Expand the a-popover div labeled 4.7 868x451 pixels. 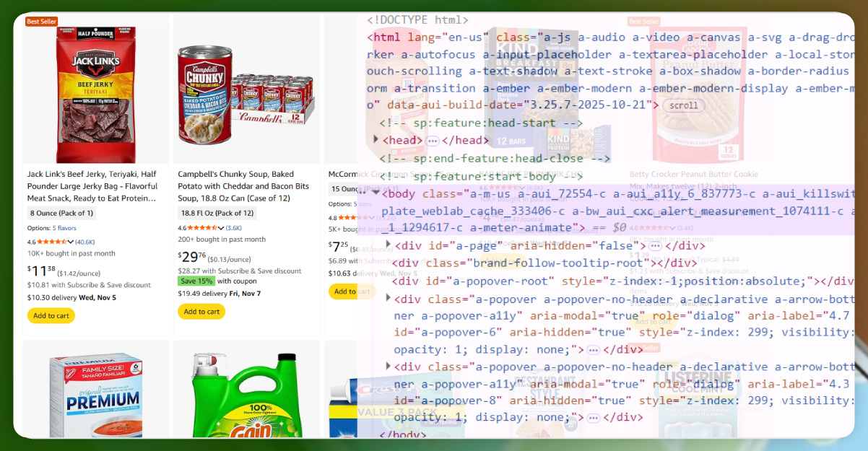389,299
